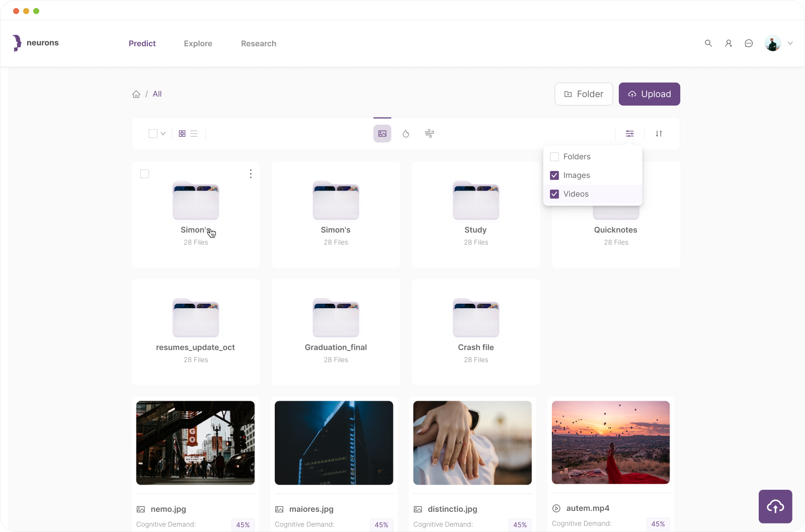Screen dimensions: 805x532
Task: Click the video play icon beside autem.mp4
Action: click(x=556, y=508)
